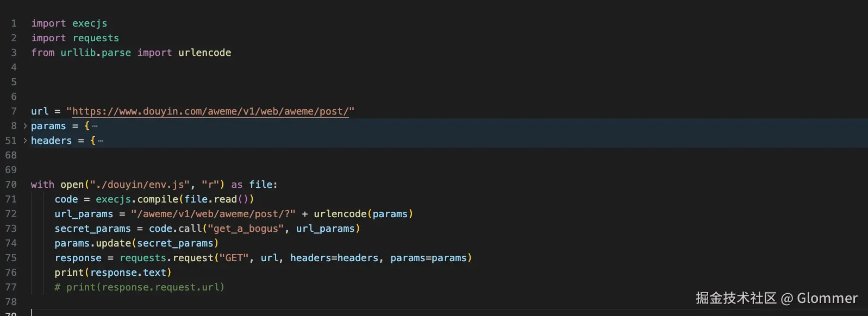Click the print(response.text) statement
The height and width of the screenshot is (316, 868).
point(113,273)
